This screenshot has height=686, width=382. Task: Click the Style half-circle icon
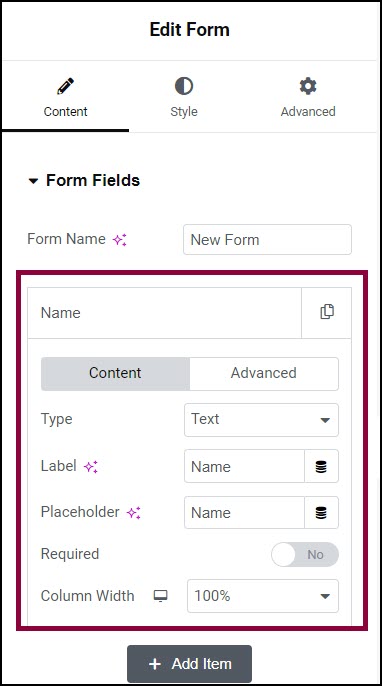click(x=184, y=86)
